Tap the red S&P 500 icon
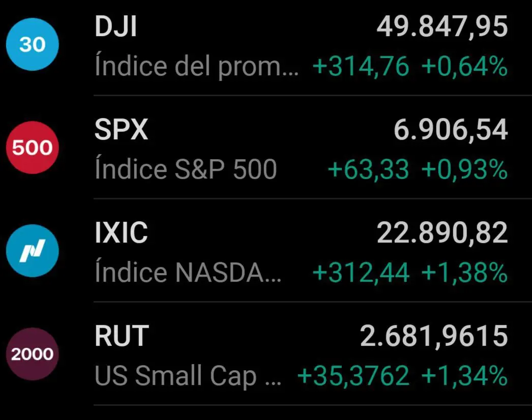The width and height of the screenshot is (532, 420). [x=33, y=148]
